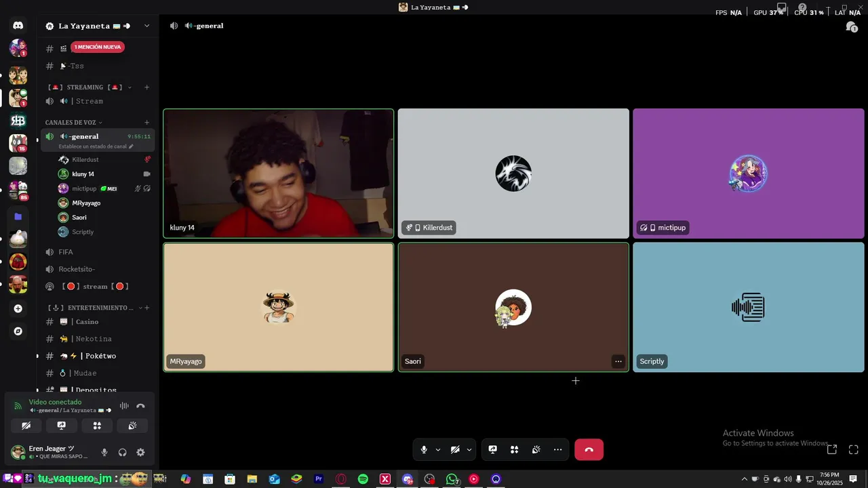Open microphone options dropdown arrow

(x=438, y=449)
